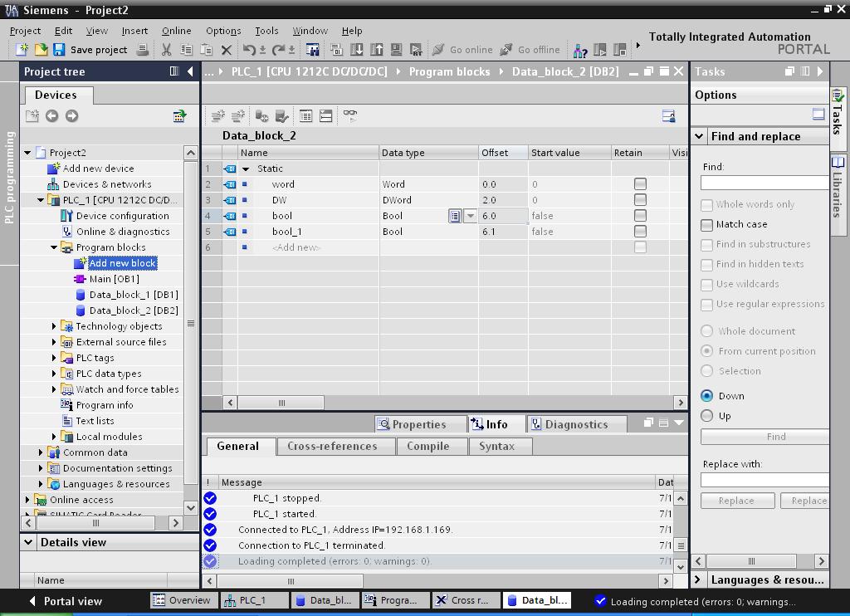Click the back arrow in Project tree toolbar
The height and width of the screenshot is (616, 850).
coord(51,115)
